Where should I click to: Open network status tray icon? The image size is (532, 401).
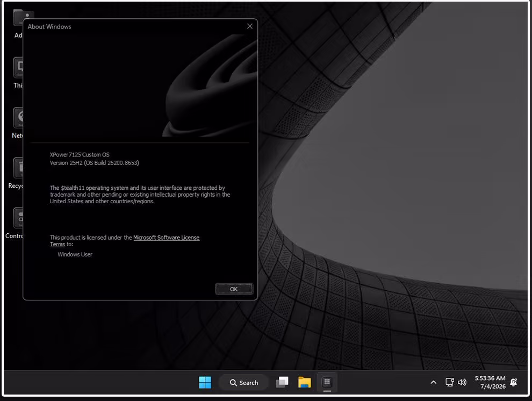click(450, 382)
